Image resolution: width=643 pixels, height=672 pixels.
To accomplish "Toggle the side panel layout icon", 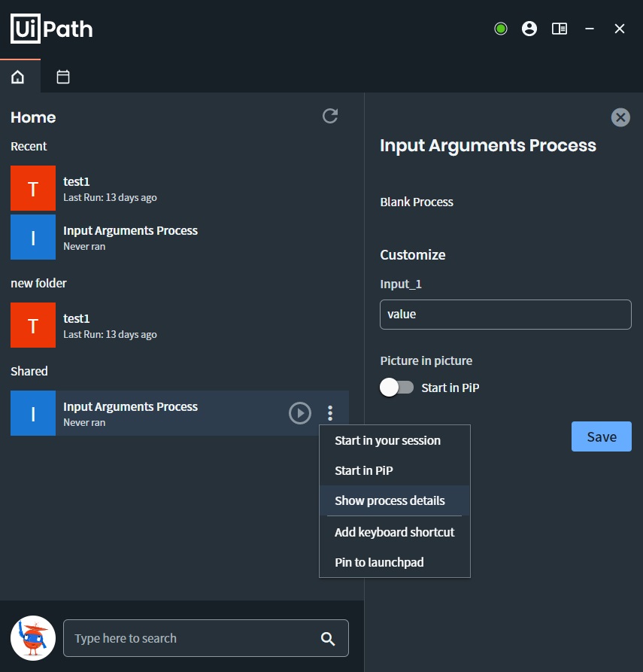I will tap(559, 29).
